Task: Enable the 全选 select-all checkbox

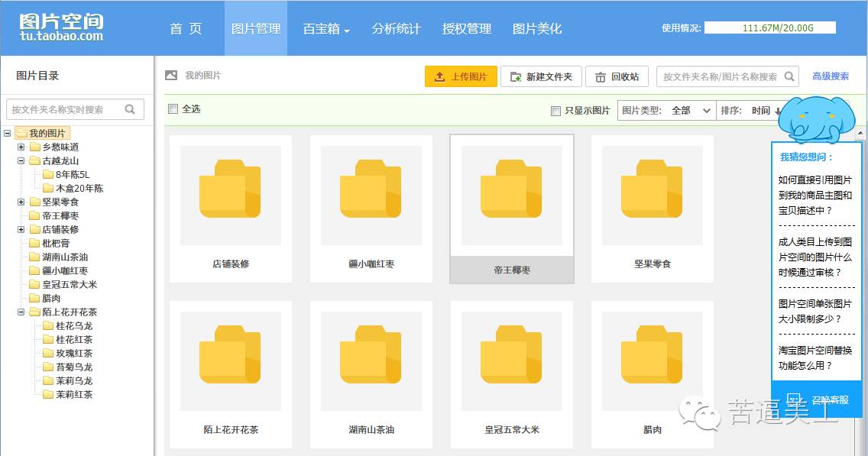Action: pos(173,108)
